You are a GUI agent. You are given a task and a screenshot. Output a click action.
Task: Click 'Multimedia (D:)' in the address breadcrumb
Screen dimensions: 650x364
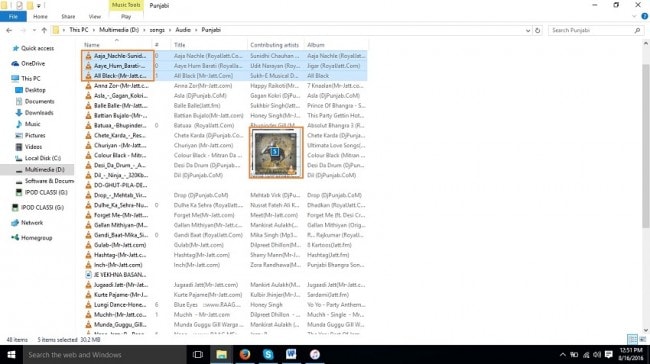[x=119, y=30]
